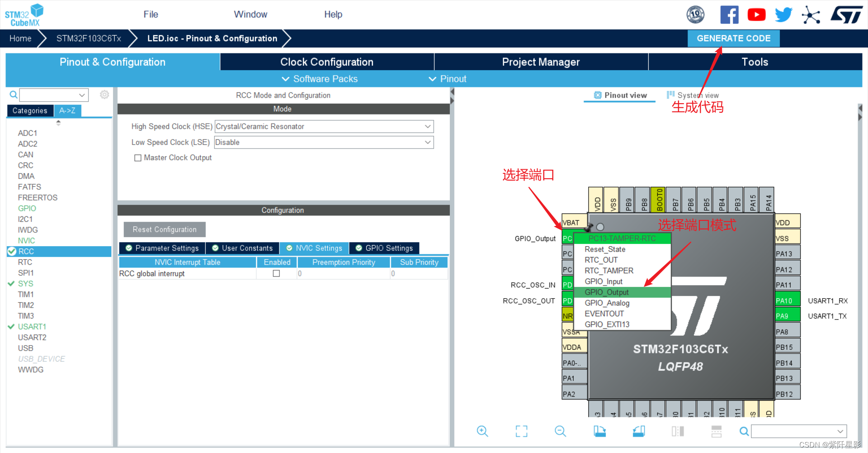This screenshot has width=868, height=453.
Task: Open the Low Speed Clock LSE dropdown
Action: coord(427,142)
